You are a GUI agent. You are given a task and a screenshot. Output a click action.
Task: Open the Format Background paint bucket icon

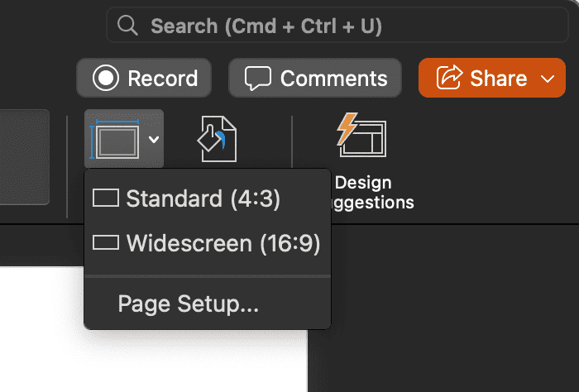pyautogui.click(x=217, y=139)
